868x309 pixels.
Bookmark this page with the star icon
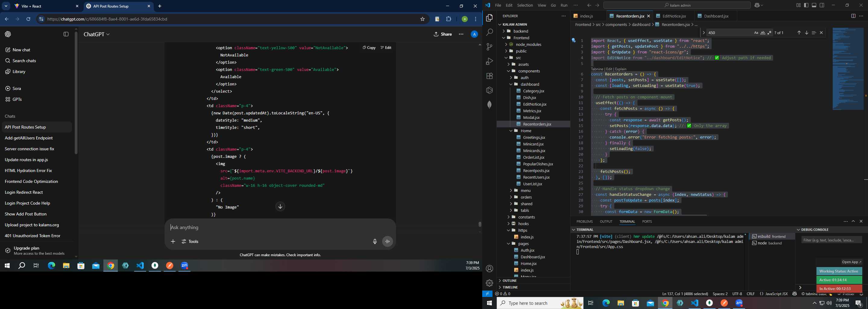click(423, 19)
